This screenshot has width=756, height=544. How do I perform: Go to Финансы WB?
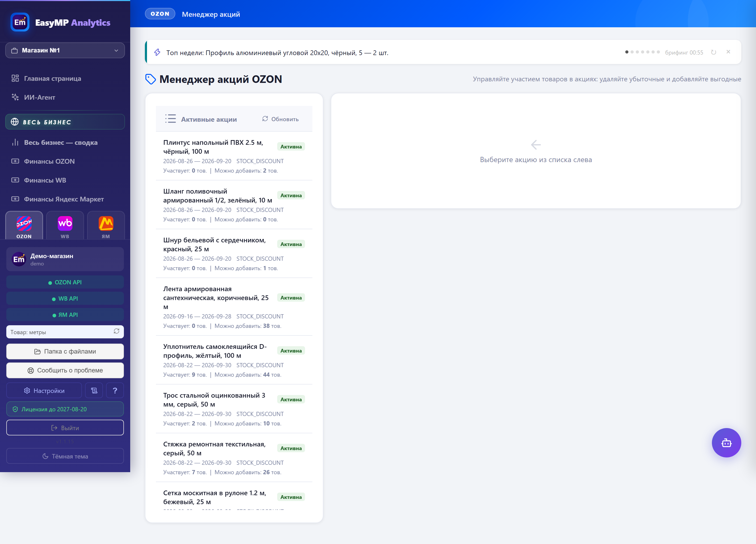tap(65, 180)
